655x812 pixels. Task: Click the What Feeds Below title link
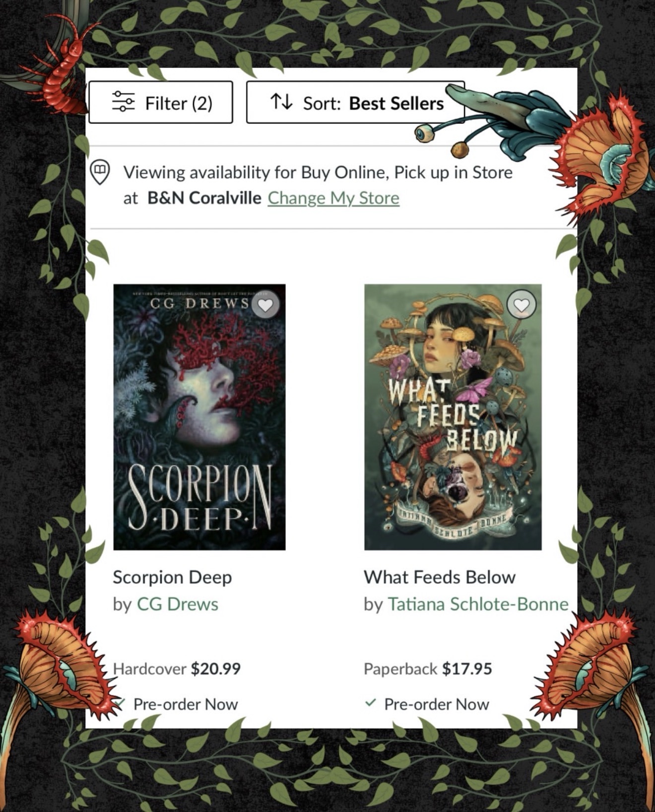click(440, 577)
